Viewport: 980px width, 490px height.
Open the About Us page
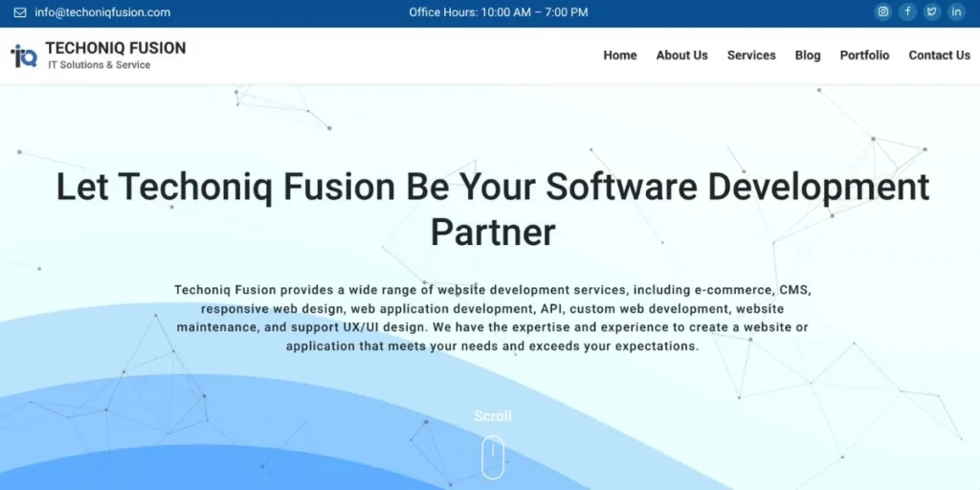(681, 56)
